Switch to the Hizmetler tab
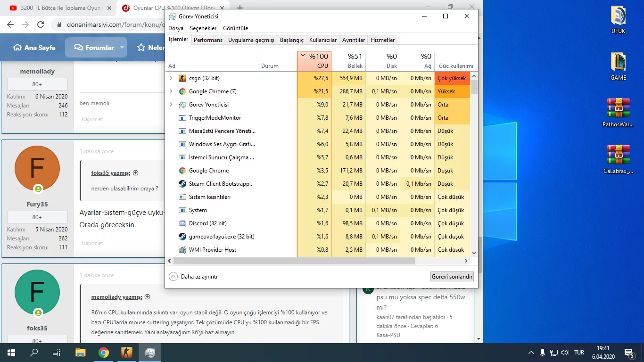This screenshot has width=644, height=362. tap(382, 40)
